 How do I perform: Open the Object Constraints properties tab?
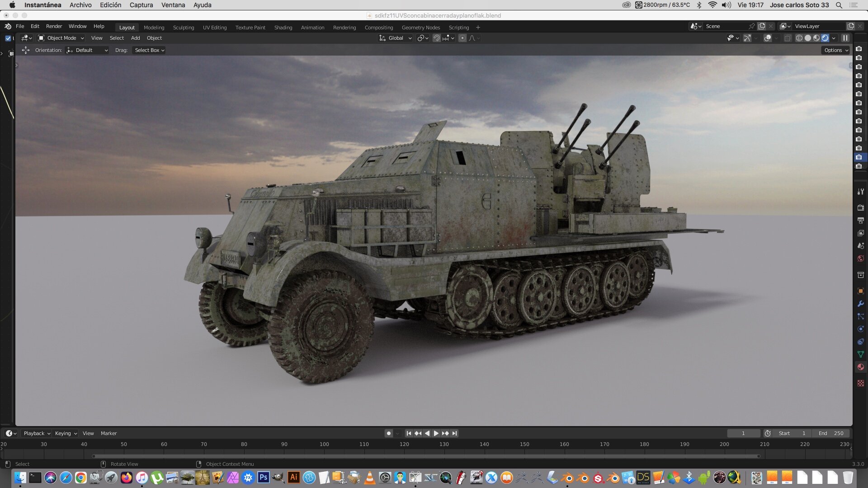click(860, 342)
